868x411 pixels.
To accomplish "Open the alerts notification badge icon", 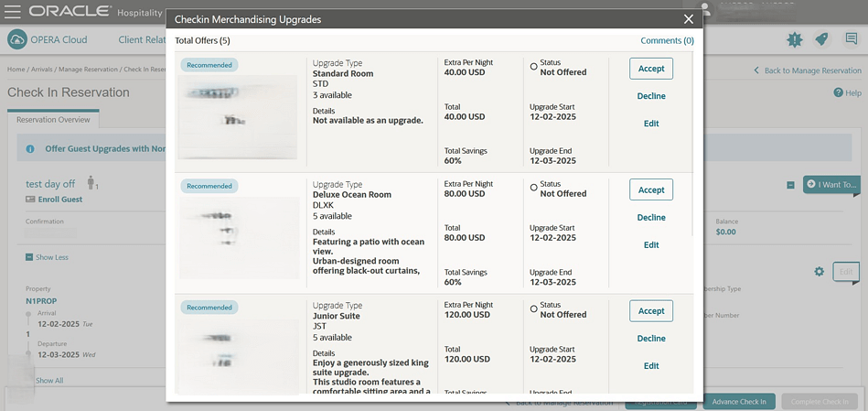I will (x=795, y=40).
